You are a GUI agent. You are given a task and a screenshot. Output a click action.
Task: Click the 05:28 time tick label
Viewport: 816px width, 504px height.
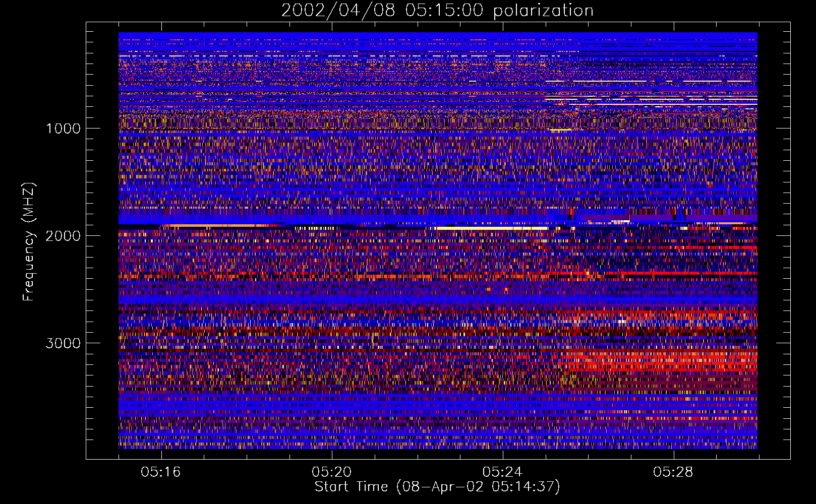pyautogui.click(x=673, y=472)
